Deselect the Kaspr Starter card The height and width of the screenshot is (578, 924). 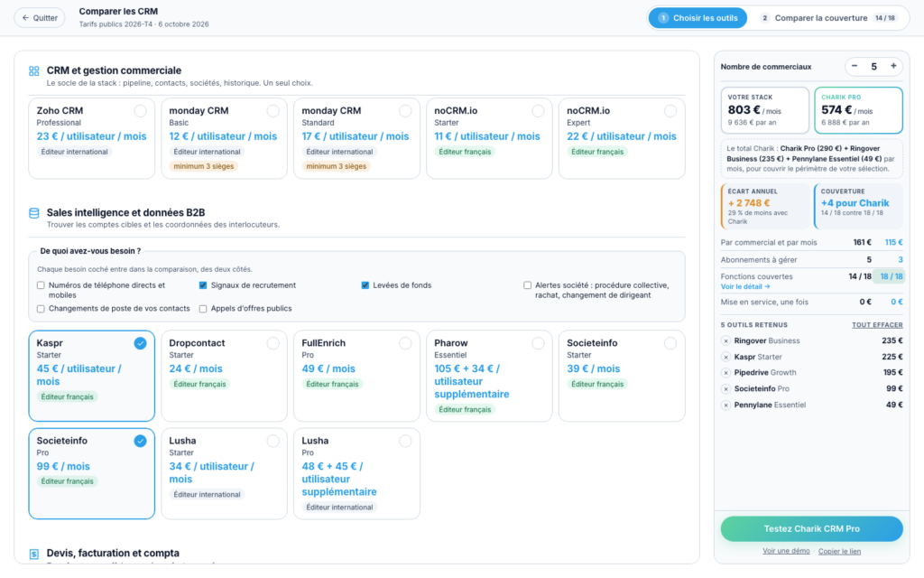pyautogui.click(x=91, y=376)
